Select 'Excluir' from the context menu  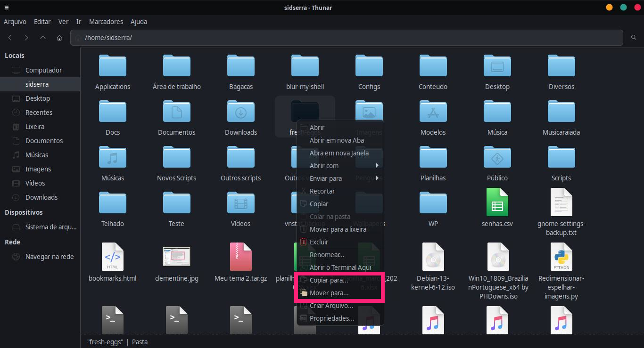click(x=319, y=242)
